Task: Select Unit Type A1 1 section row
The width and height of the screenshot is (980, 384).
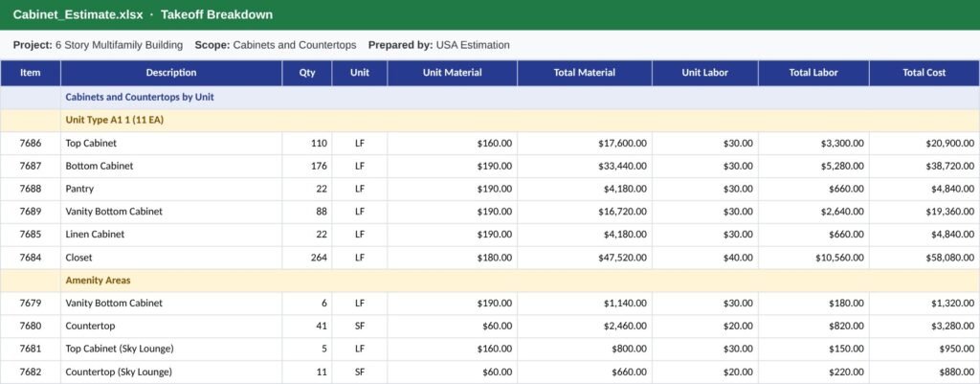Action: click(x=490, y=120)
